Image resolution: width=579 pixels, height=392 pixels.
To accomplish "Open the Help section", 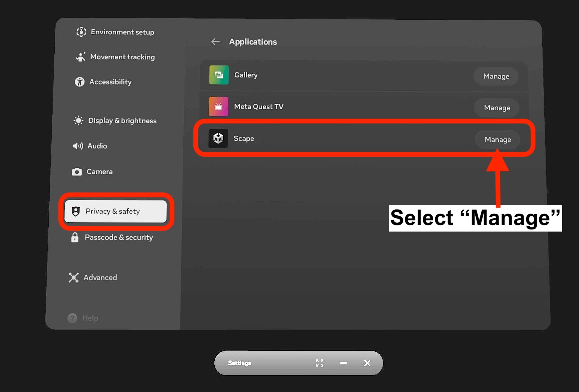I will (x=83, y=318).
